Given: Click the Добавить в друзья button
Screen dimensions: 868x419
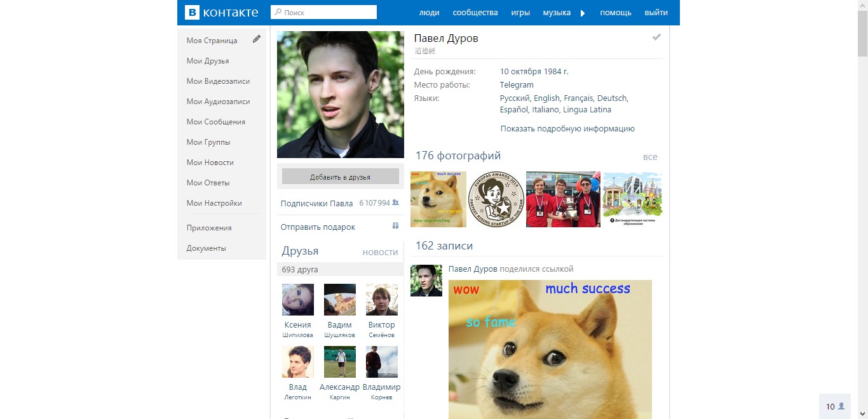Looking at the screenshot, I should (341, 176).
